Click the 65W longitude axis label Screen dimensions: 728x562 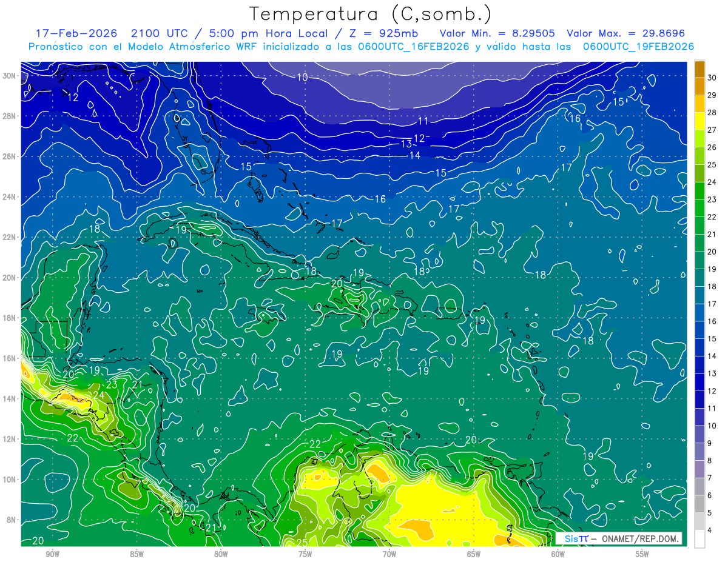tap(474, 554)
